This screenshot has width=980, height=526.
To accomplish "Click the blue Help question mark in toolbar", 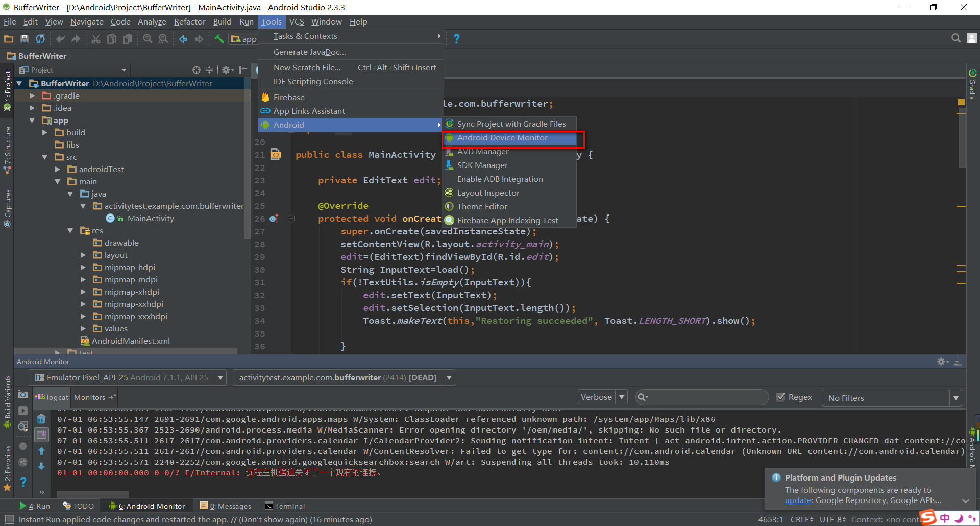I will coord(456,39).
